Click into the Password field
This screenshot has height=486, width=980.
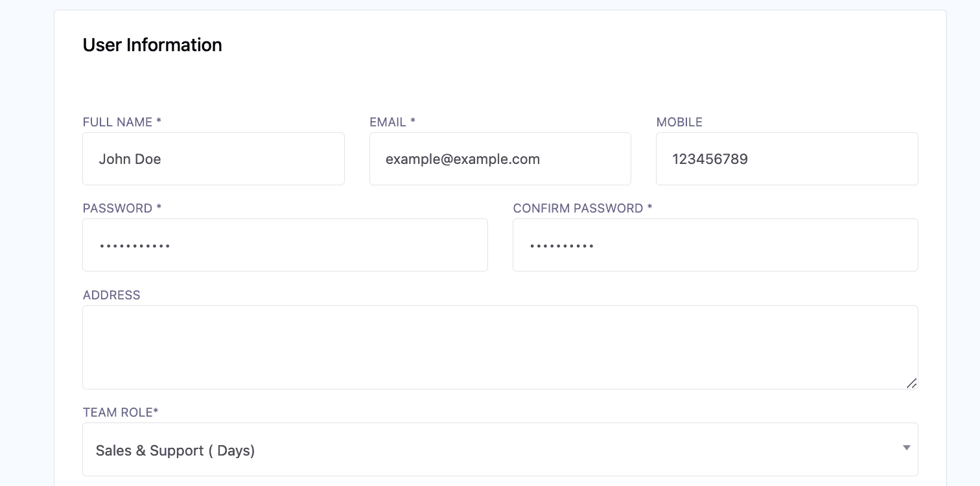[285, 245]
